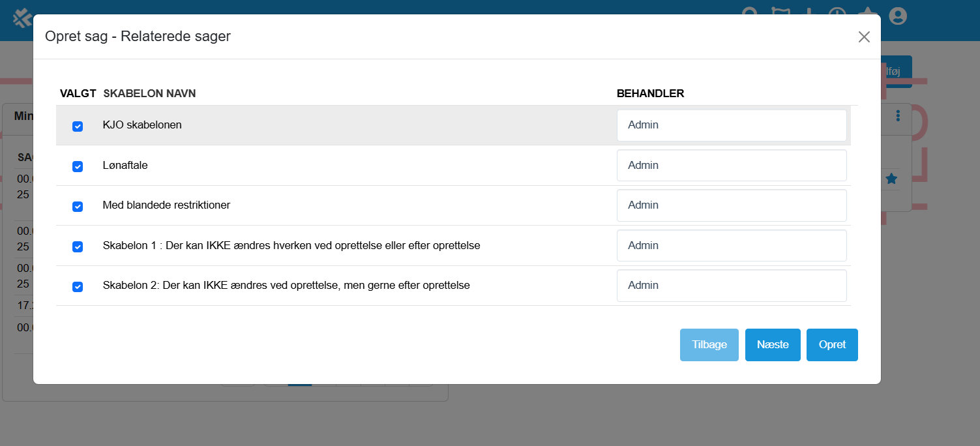Deselect Med blandede restriktioner checkbox
This screenshot has width=980, height=446.
pyautogui.click(x=78, y=207)
